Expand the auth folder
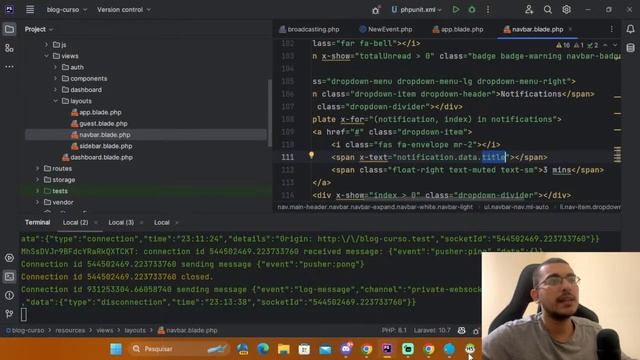 pos(56,67)
